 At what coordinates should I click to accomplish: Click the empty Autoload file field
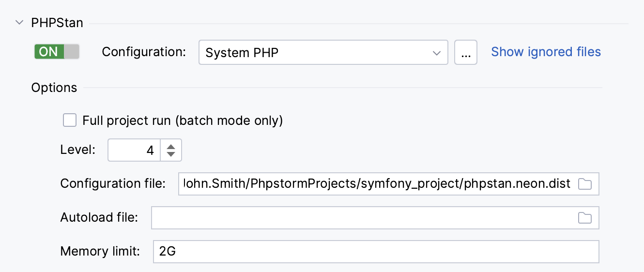(363, 218)
